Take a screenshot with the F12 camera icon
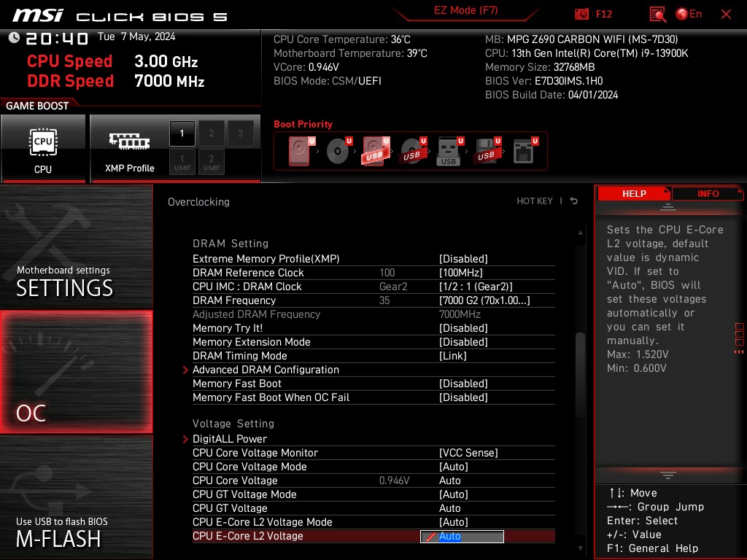 581,14
